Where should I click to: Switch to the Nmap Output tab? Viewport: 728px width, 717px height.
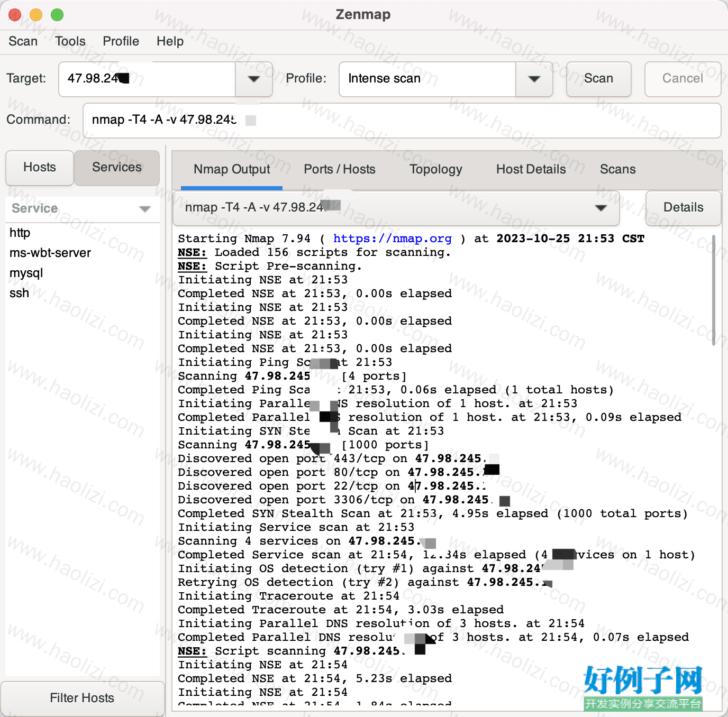(x=232, y=169)
